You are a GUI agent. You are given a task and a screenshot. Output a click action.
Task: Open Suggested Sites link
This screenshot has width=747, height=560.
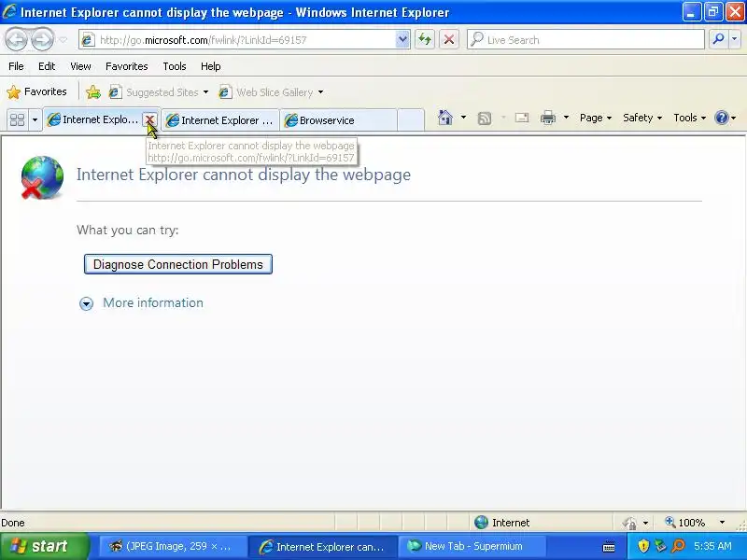(x=154, y=91)
